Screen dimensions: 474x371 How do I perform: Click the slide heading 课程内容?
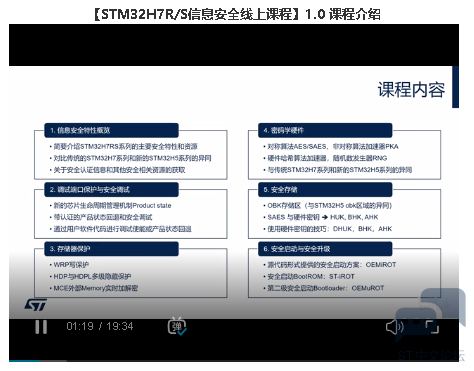(x=411, y=90)
